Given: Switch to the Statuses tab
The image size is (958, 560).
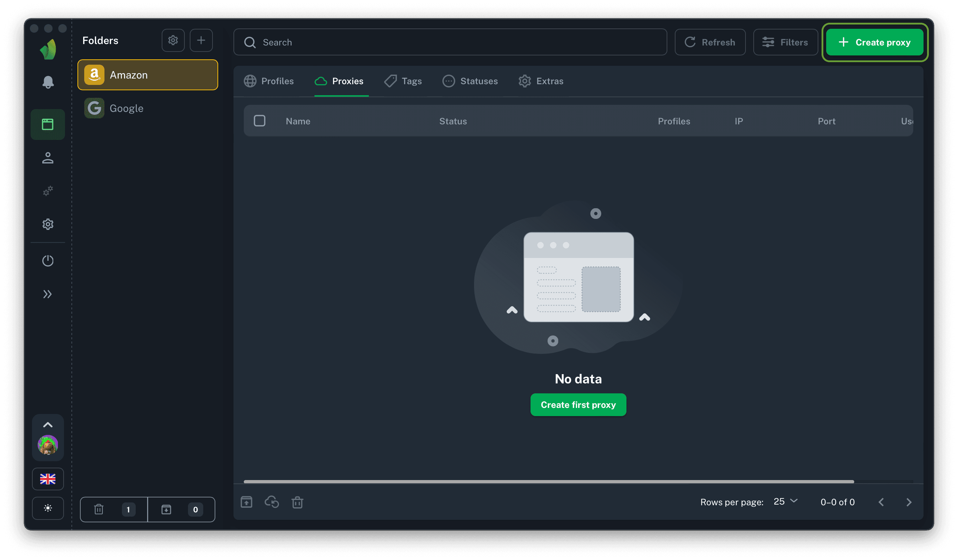Looking at the screenshot, I should 470,81.
